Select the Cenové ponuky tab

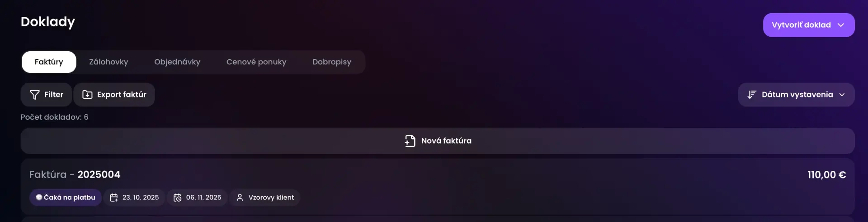coord(256,62)
